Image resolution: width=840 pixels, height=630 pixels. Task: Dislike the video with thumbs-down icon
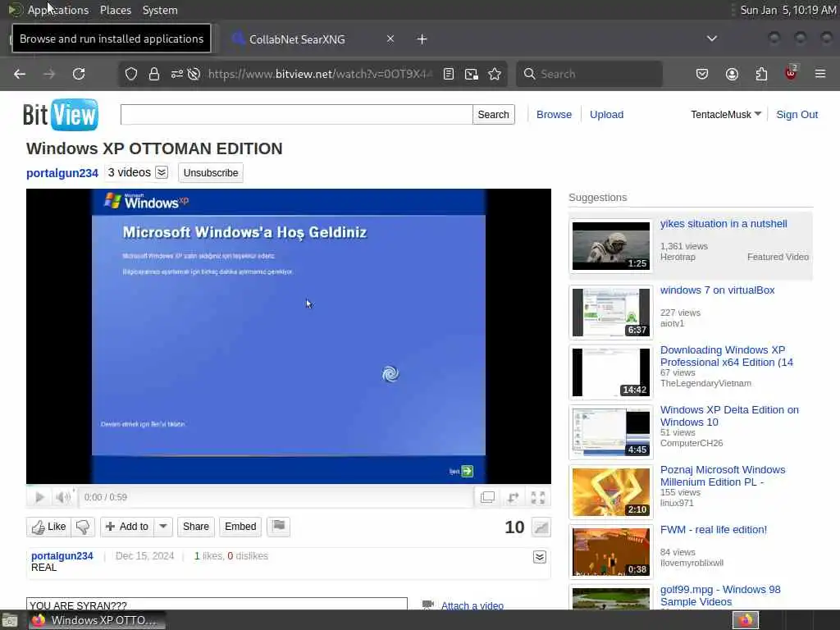(83, 527)
